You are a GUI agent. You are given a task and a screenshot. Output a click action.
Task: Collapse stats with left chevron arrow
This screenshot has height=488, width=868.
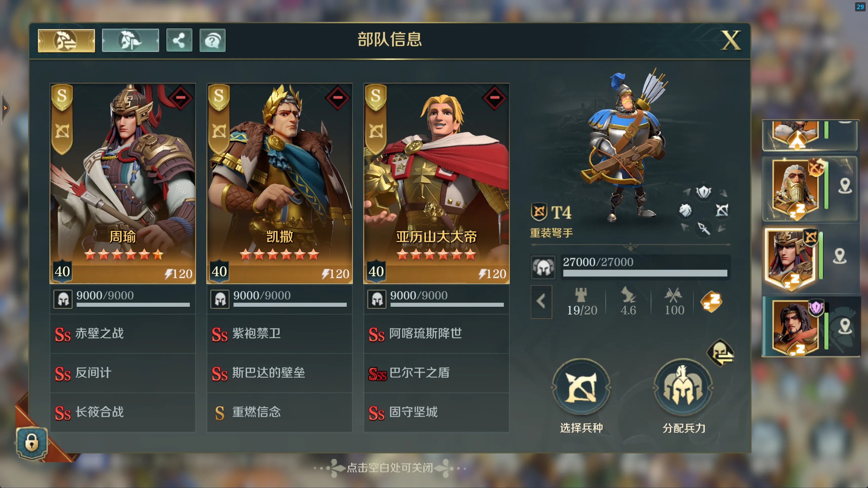click(541, 301)
